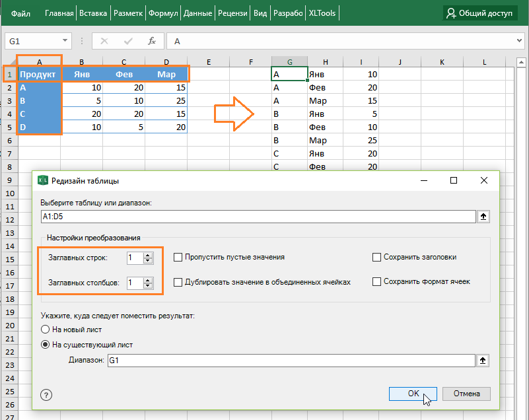Open the Вставка ribbon tab
Image resolution: width=529 pixels, height=420 pixels.
click(x=92, y=13)
